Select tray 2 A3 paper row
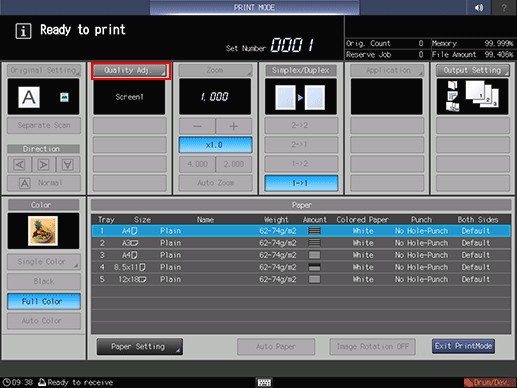This screenshot has width=517, height=388. coord(301,243)
